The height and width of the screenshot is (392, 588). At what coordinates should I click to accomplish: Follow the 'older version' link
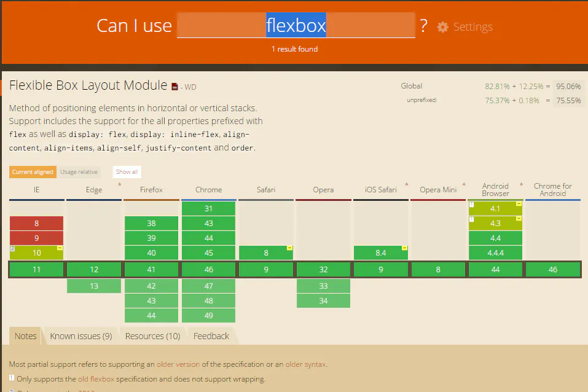(178, 364)
